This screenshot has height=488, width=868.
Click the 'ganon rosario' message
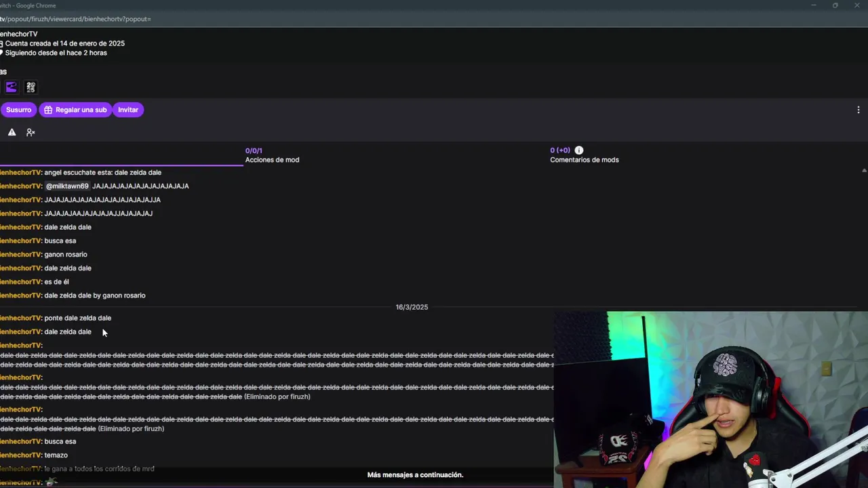[x=66, y=254]
